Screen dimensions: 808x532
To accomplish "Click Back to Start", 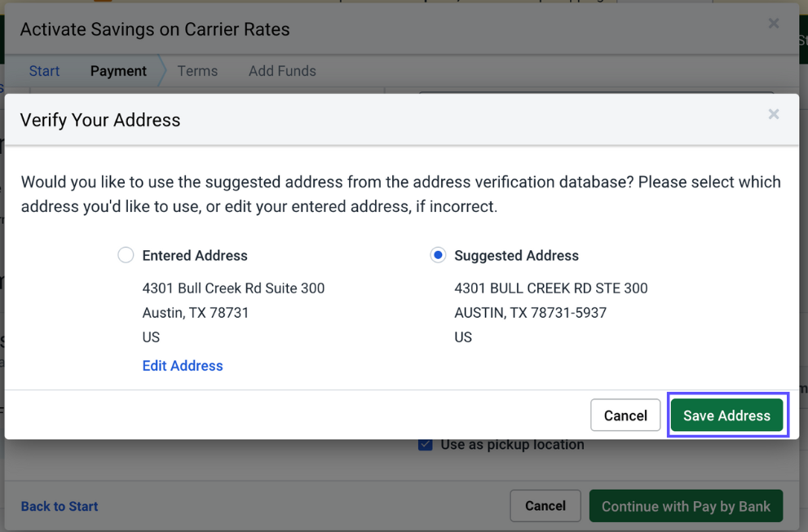I will coord(59,506).
